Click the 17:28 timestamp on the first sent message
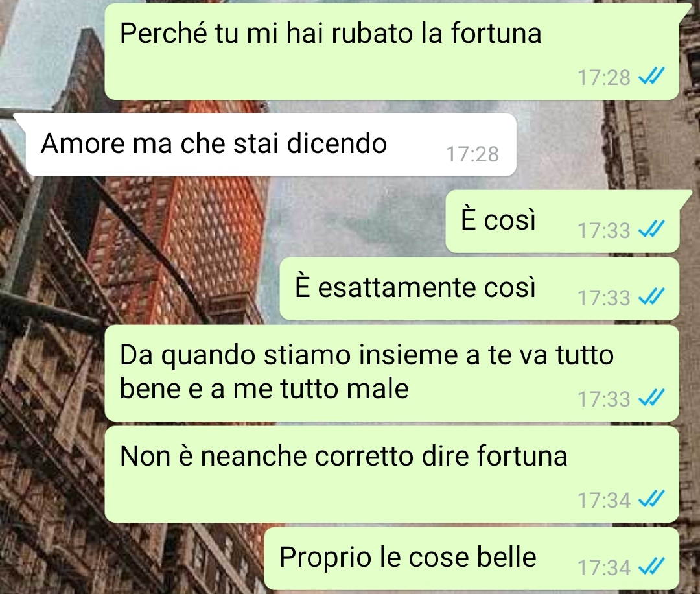The height and width of the screenshot is (594, 700). [603, 77]
